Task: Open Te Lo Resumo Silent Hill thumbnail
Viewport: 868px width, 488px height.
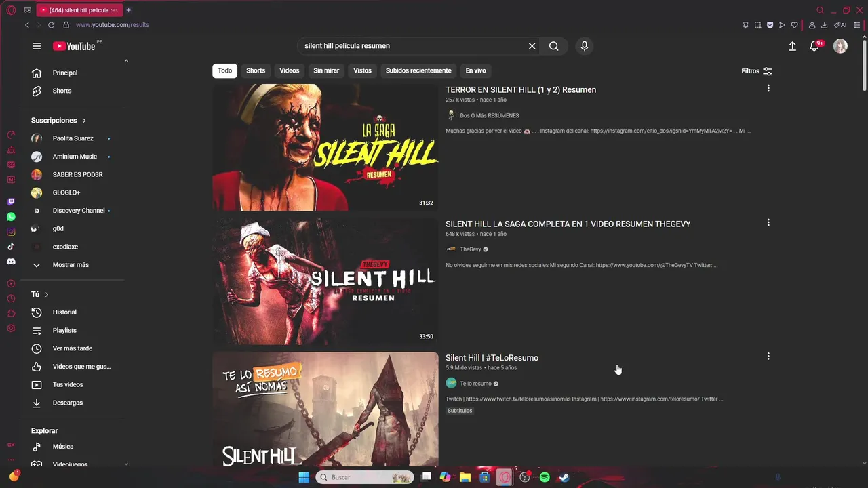Action: click(x=325, y=409)
